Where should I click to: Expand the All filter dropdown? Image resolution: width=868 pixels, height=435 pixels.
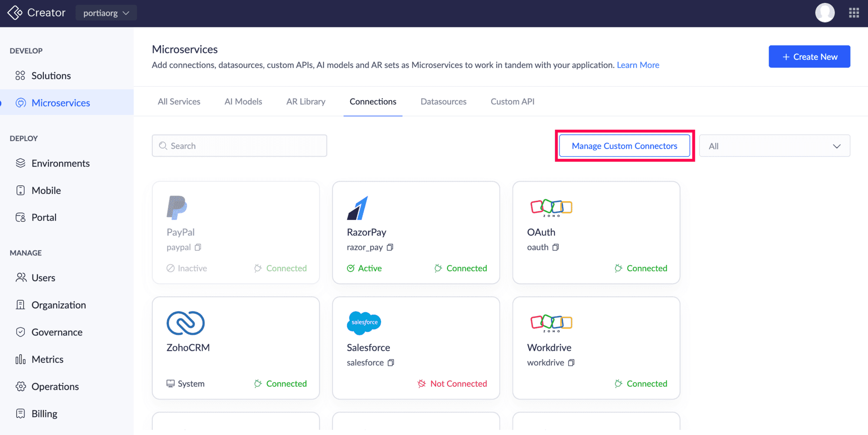(x=774, y=146)
